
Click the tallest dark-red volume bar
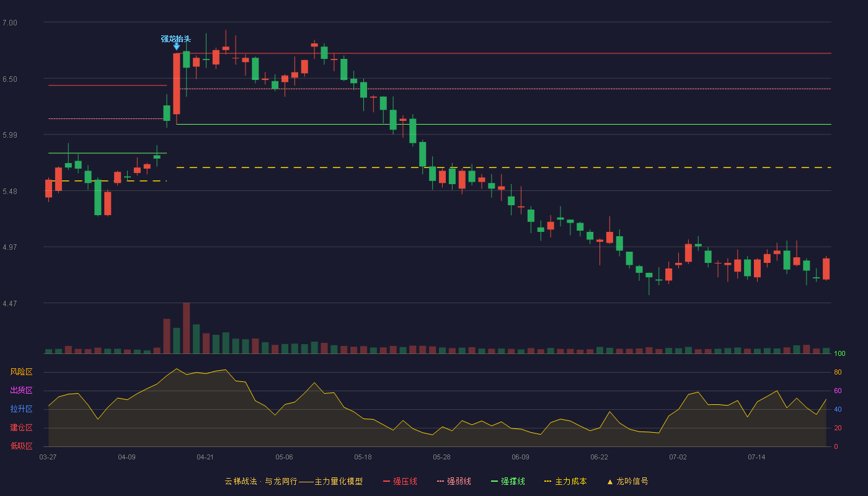click(187, 328)
